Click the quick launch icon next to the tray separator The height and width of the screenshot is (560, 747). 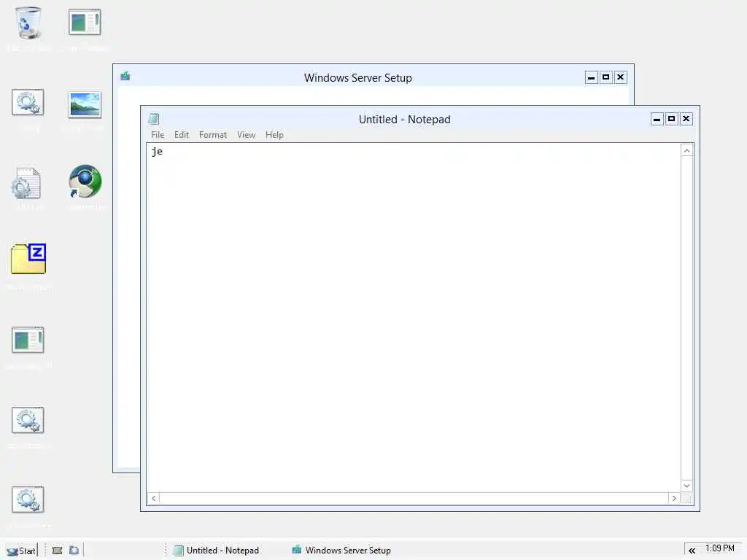(74, 551)
